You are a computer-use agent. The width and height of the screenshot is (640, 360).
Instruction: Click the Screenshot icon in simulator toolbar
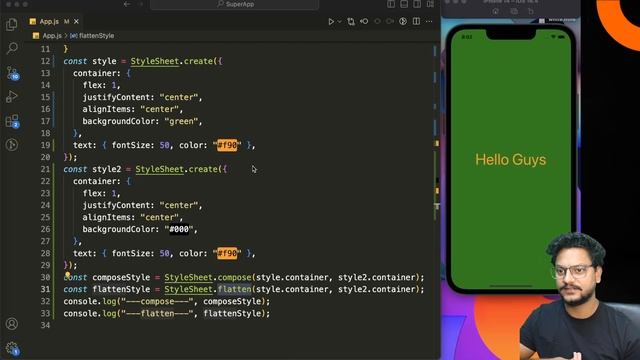click(x=514, y=11)
